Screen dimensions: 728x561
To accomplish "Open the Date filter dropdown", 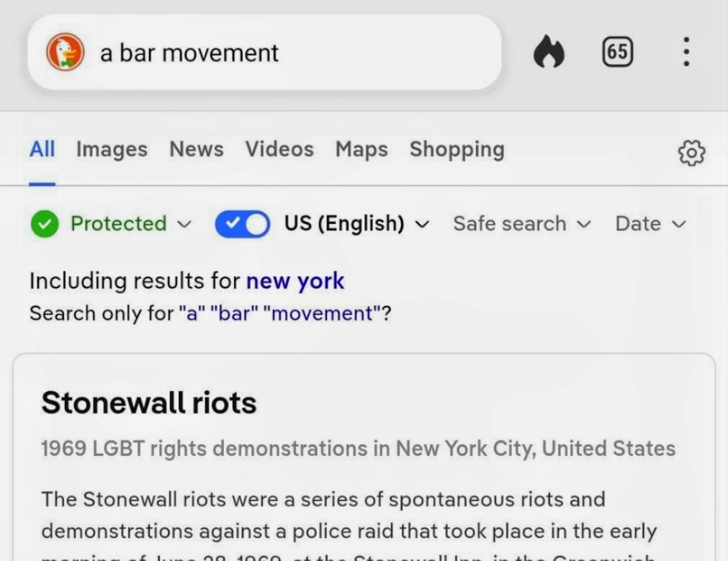I will pyautogui.click(x=650, y=224).
